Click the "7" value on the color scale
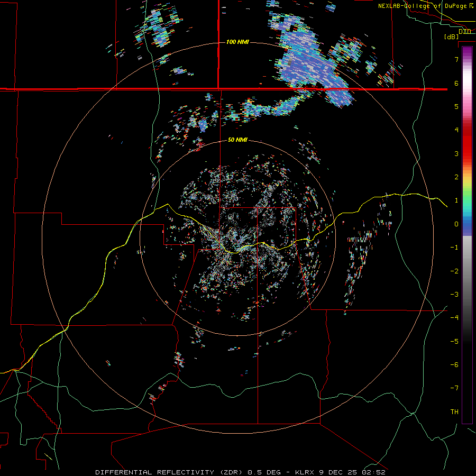Viewport: 476px width, 476px height. [x=456, y=59]
